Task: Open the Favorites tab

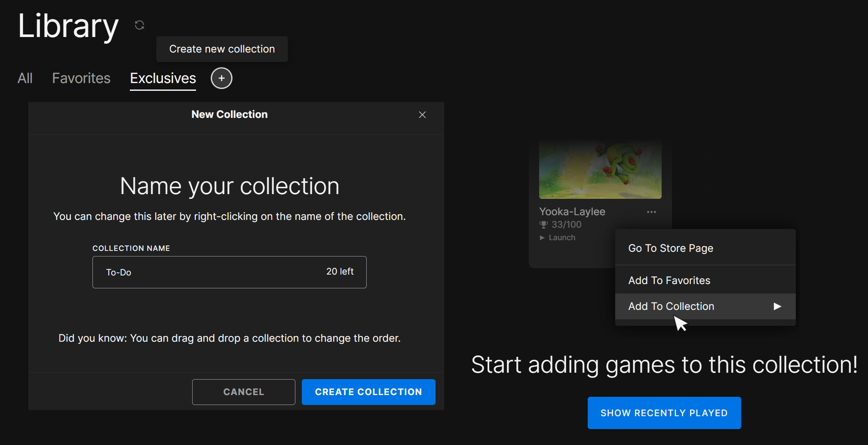Action: 81,78
